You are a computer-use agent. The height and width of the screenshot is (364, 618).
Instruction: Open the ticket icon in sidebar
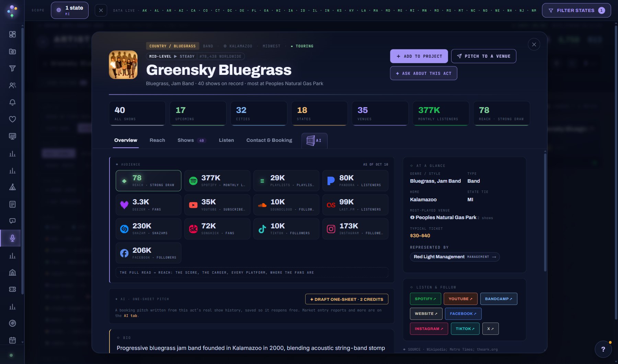12,289
